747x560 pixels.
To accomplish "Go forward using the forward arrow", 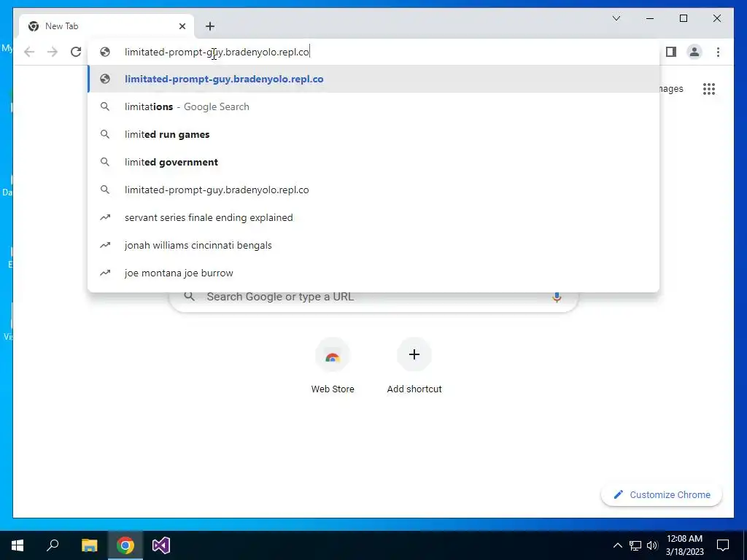I will tap(53, 52).
